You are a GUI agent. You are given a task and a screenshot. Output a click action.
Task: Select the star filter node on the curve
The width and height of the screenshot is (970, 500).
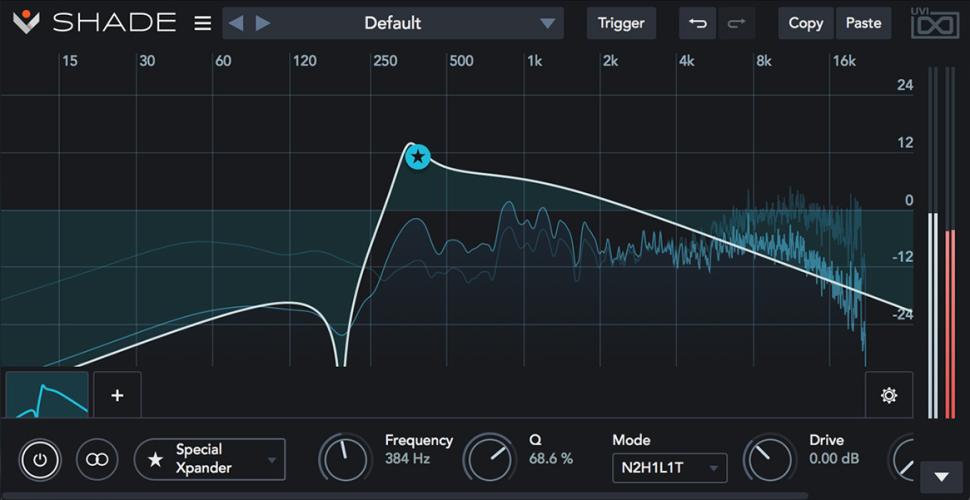[x=418, y=157]
